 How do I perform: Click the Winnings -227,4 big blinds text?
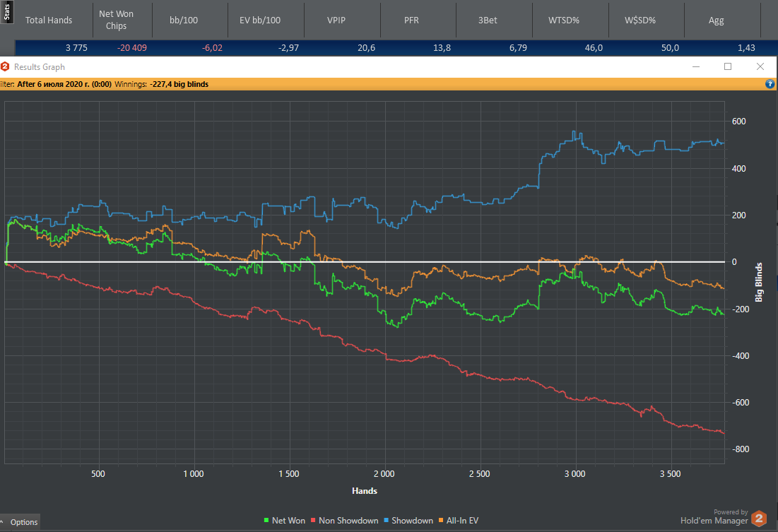point(161,84)
